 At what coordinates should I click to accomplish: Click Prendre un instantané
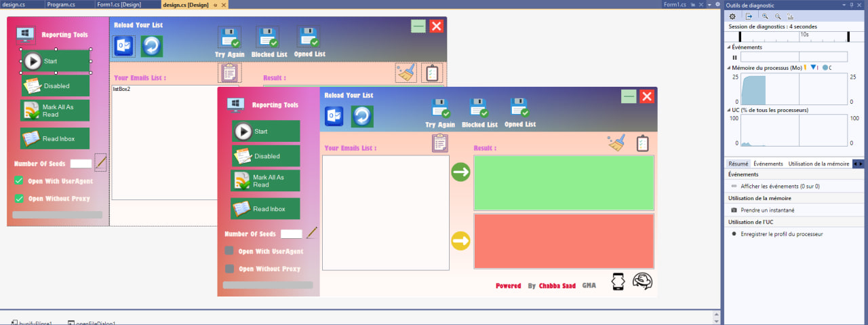click(x=767, y=210)
